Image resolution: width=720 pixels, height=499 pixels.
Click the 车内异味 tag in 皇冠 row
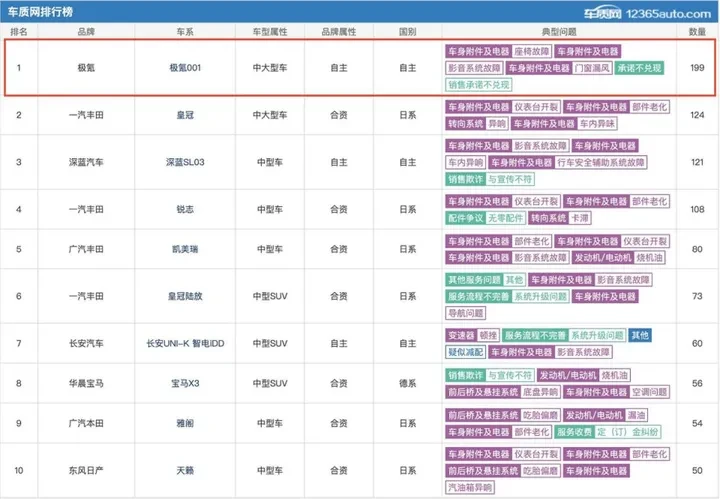pyautogui.click(x=596, y=123)
